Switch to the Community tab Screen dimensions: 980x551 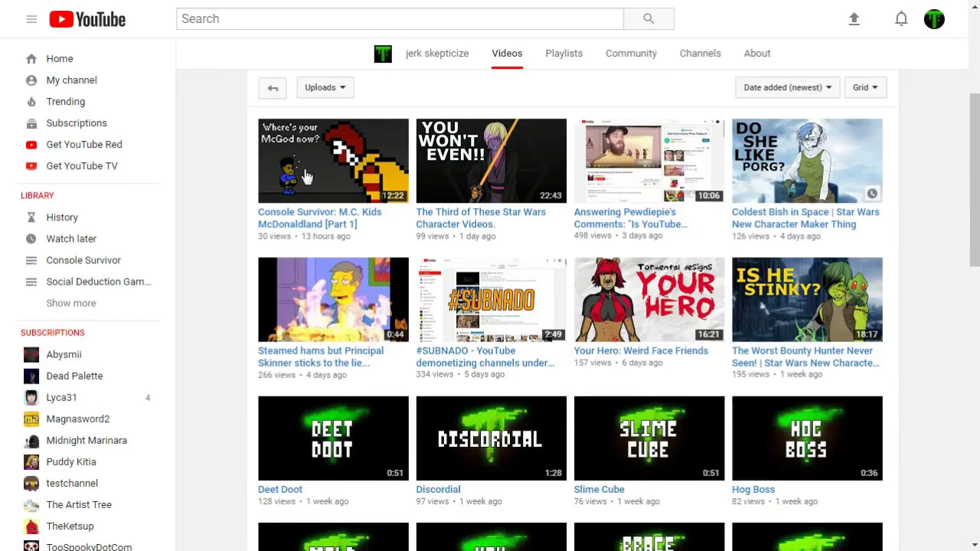pyautogui.click(x=631, y=54)
